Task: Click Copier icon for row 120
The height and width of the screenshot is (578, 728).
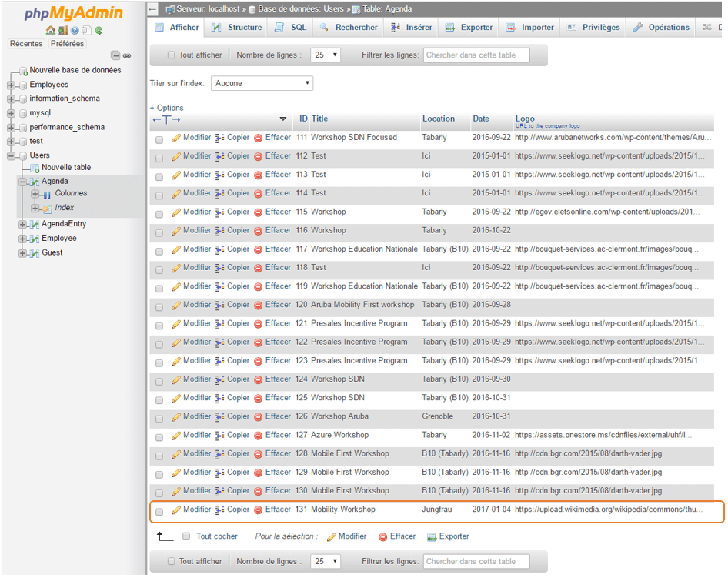Action: point(219,305)
